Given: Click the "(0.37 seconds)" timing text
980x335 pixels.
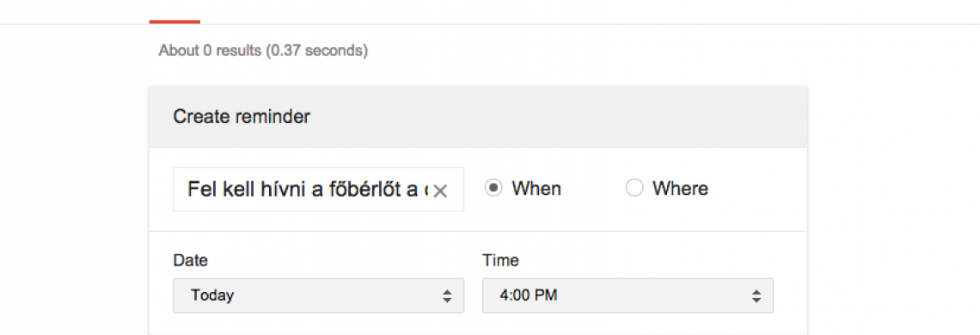Looking at the screenshot, I should 316,50.
